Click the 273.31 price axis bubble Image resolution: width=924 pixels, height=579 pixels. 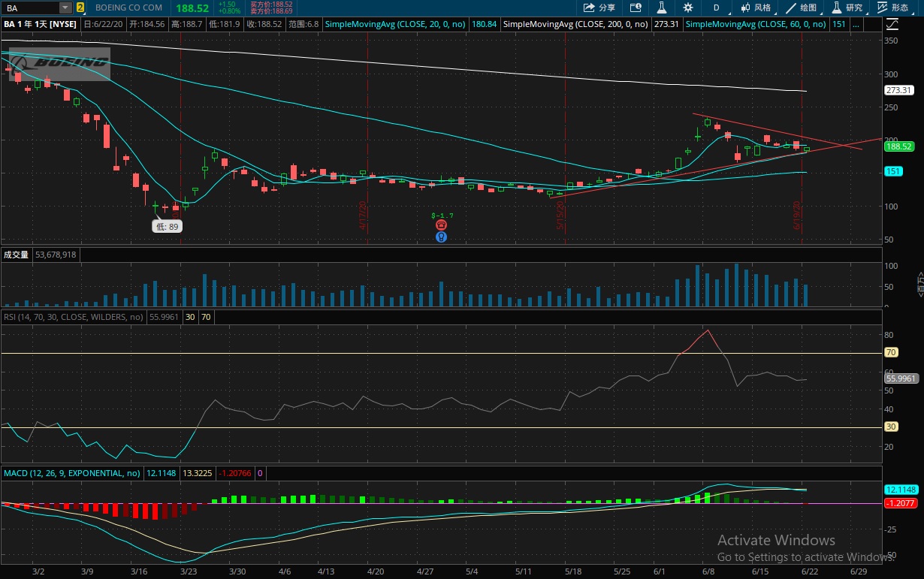898,90
